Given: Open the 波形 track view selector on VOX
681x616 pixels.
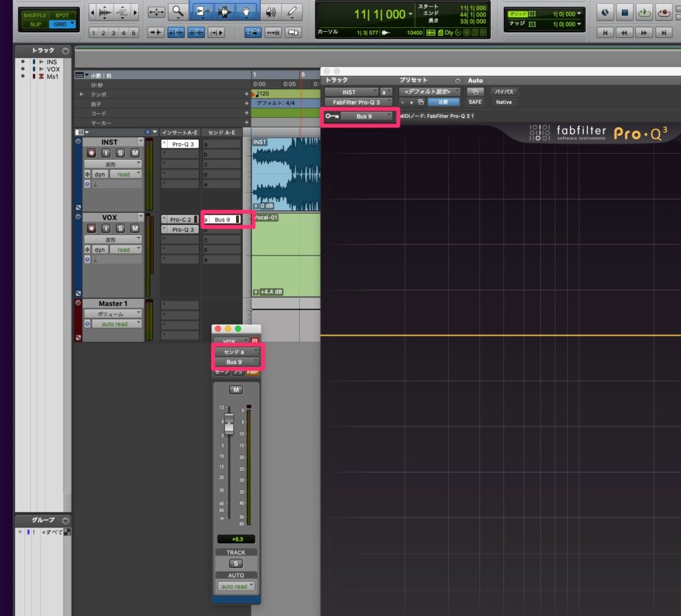Looking at the screenshot, I should pyautogui.click(x=113, y=239).
